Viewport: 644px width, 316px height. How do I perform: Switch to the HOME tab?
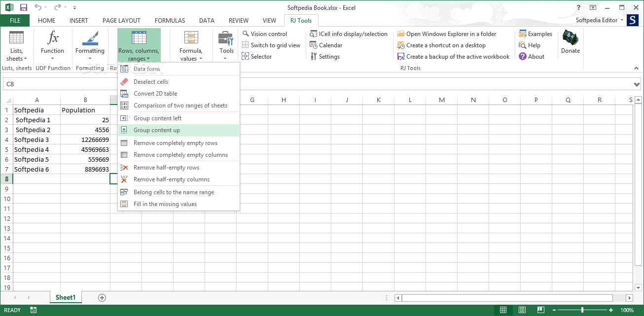tap(47, 21)
